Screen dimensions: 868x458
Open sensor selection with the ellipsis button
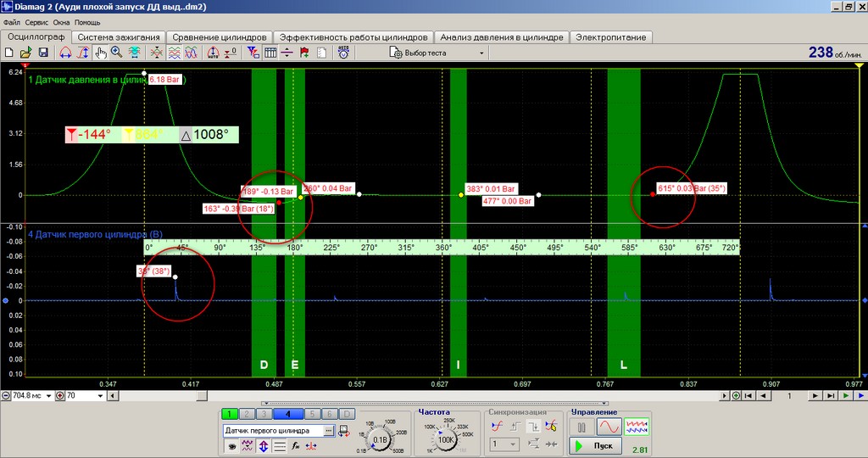click(329, 430)
